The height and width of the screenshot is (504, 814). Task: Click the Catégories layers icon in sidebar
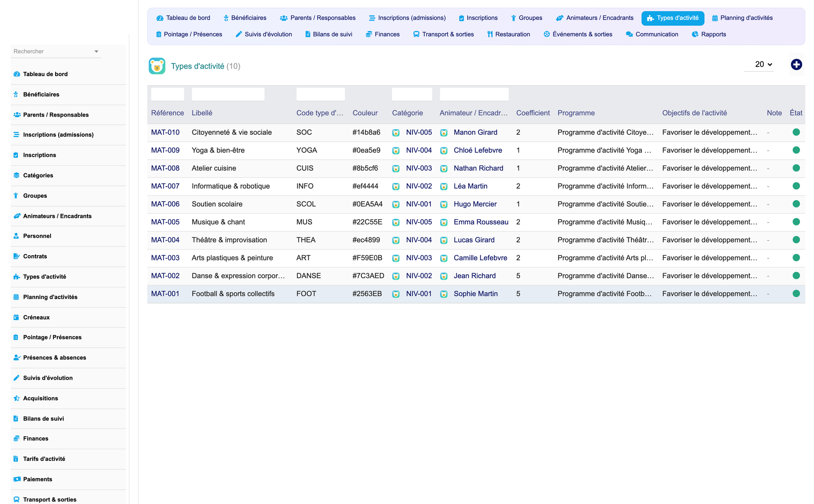pyautogui.click(x=16, y=175)
